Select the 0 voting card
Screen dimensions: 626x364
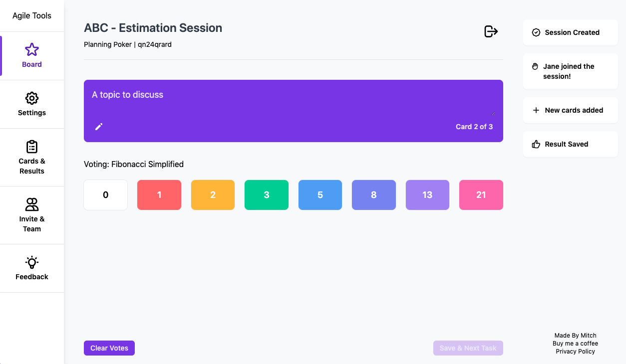coord(105,195)
